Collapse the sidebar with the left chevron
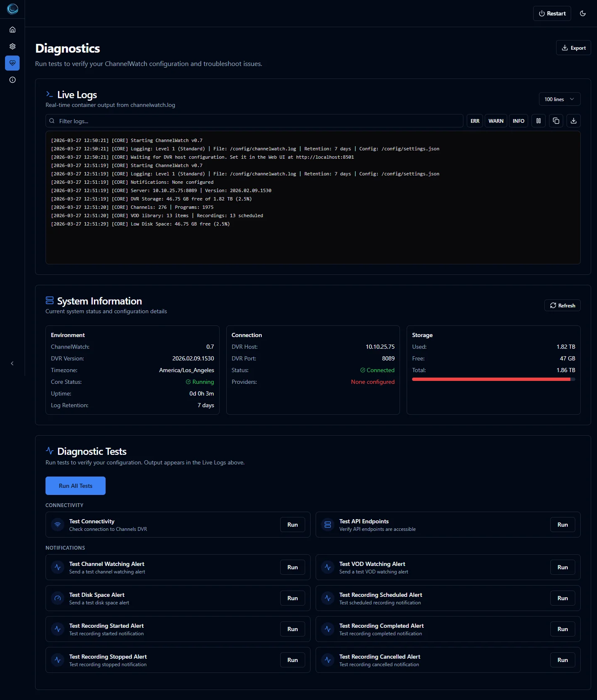The image size is (597, 700). [12, 363]
